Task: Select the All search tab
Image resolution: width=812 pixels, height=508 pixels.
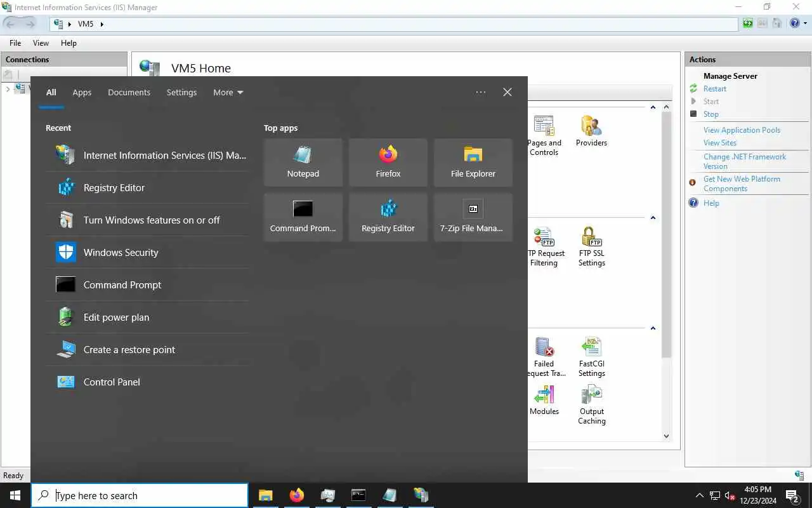Action: tap(51, 92)
